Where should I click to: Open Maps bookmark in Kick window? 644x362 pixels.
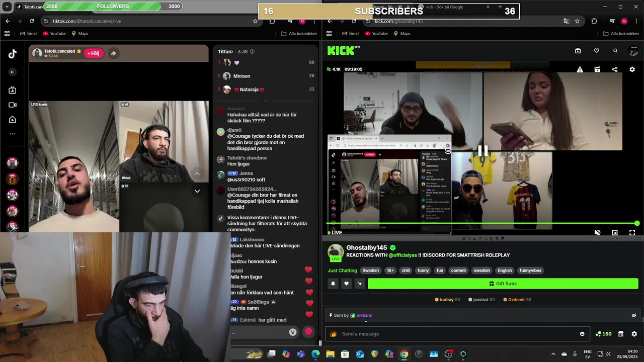401,34
